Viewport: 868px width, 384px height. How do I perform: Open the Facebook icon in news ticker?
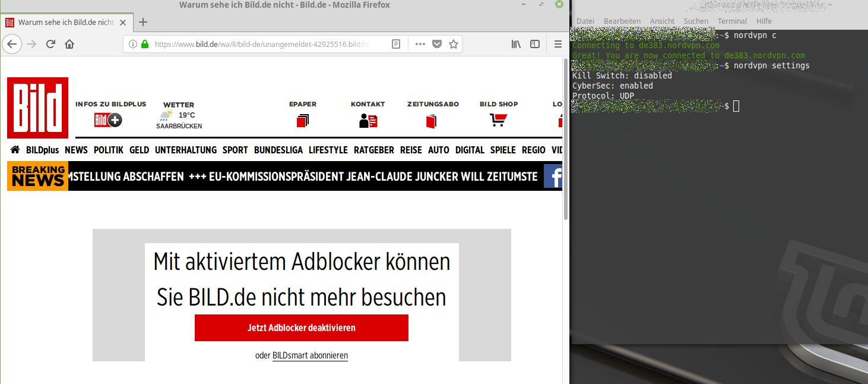pyautogui.click(x=553, y=176)
